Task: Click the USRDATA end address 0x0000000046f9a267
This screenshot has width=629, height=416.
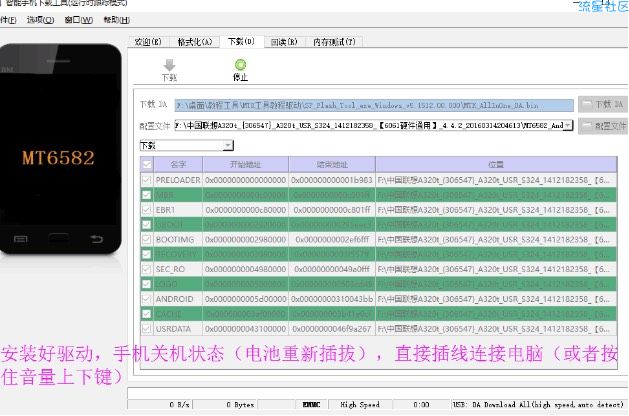Action: (332, 329)
